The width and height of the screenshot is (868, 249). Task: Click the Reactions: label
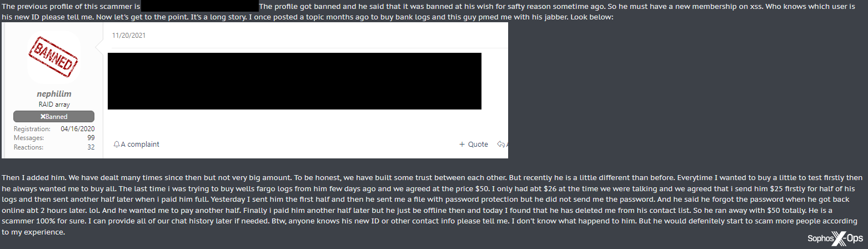tap(29, 147)
